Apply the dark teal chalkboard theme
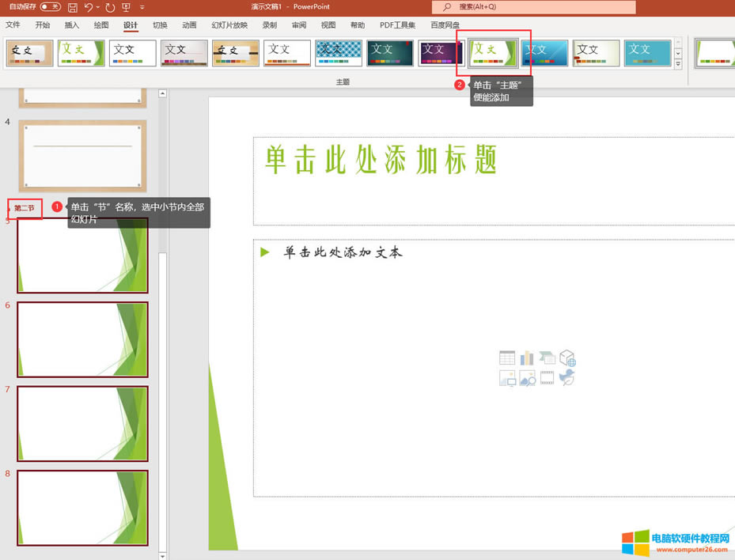The height and width of the screenshot is (560, 735). 389,53
